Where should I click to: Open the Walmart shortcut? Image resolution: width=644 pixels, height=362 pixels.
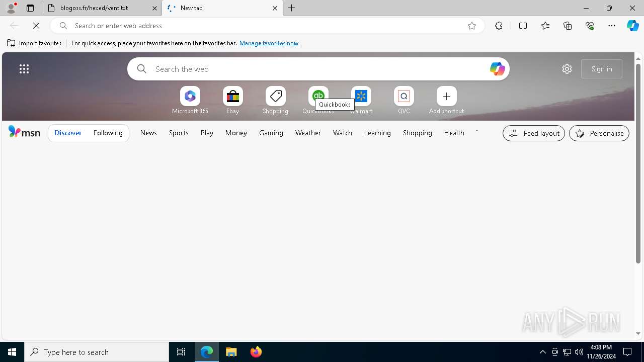tap(361, 100)
